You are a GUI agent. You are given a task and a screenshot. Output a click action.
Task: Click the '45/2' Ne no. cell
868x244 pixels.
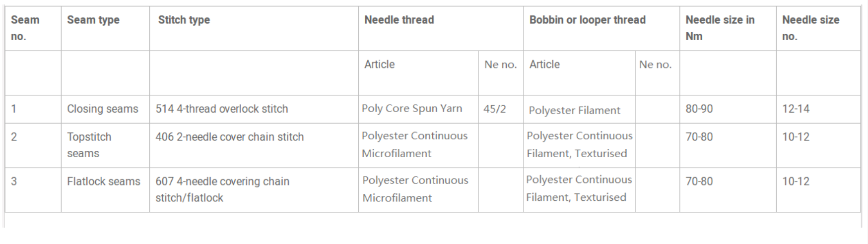tap(501, 109)
